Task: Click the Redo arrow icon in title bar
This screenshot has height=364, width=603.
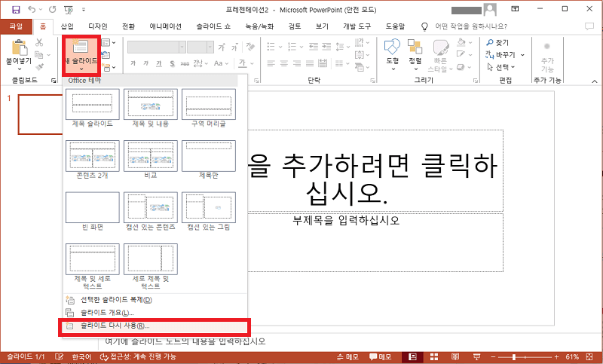Action: coord(53,10)
